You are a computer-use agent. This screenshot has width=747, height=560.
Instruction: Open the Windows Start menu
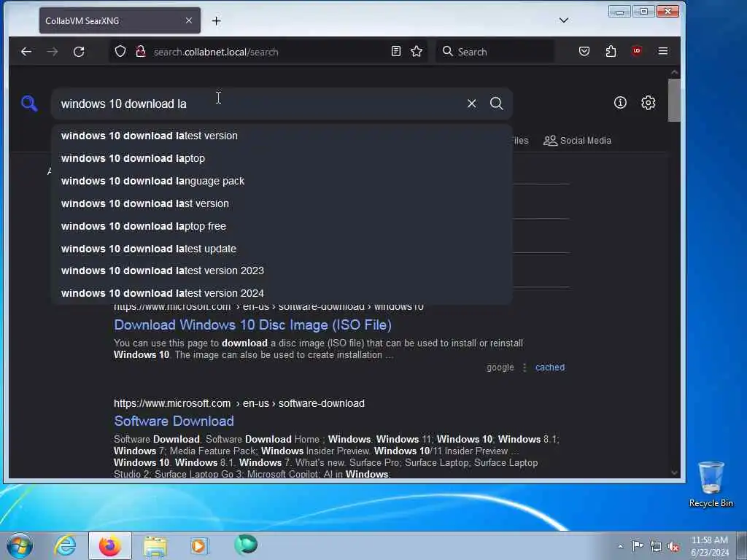20,545
